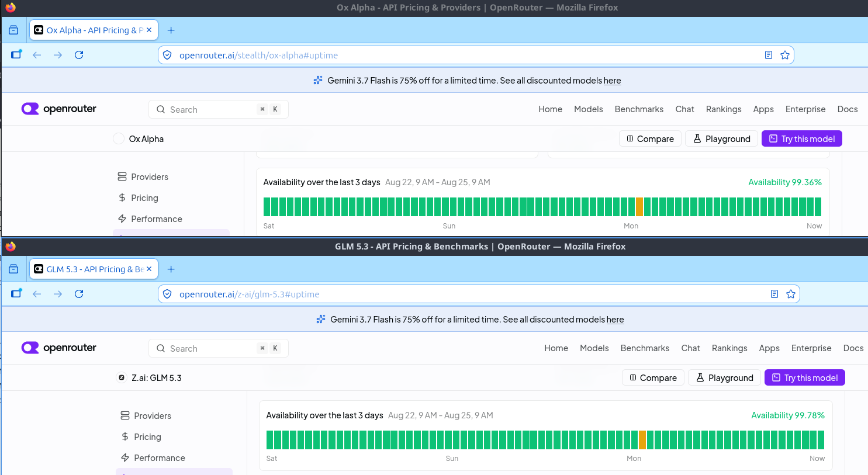Go back in the GLM 5.3 window
The image size is (868, 475).
coord(37,294)
